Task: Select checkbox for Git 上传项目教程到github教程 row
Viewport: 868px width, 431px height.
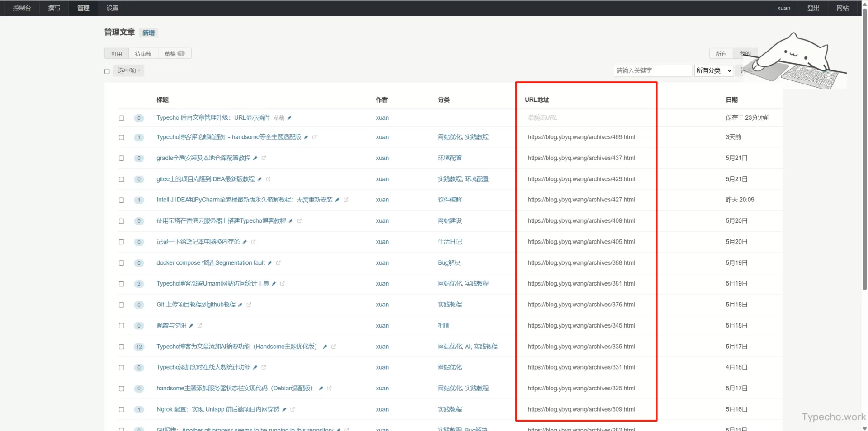Action: coord(122,305)
